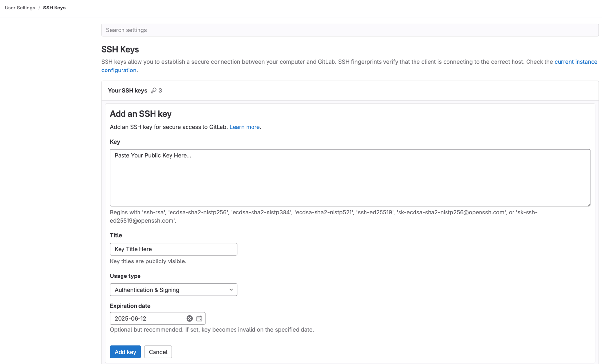Viewport: 602px width, 364px height.
Task: Click the Key titles are publicly visible text
Action: (x=148, y=261)
